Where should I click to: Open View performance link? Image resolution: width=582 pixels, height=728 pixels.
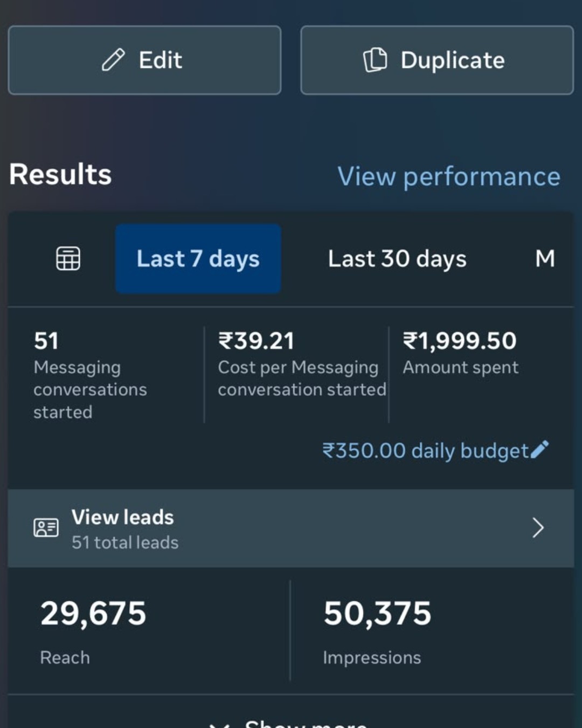pyautogui.click(x=449, y=176)
